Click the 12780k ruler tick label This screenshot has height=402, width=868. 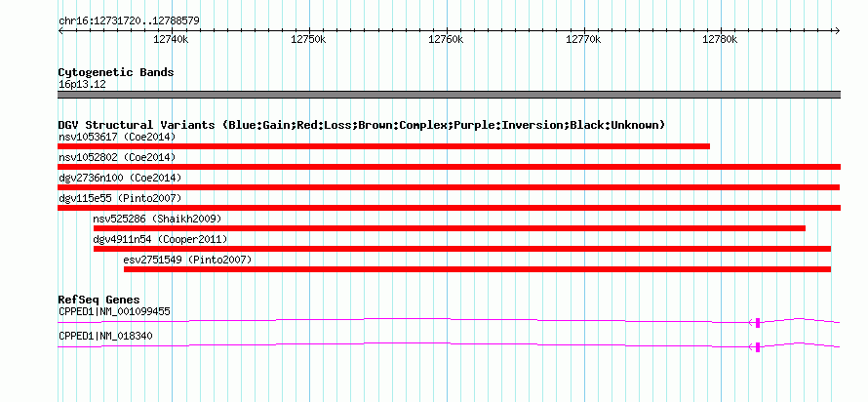(x=720, y=40)
